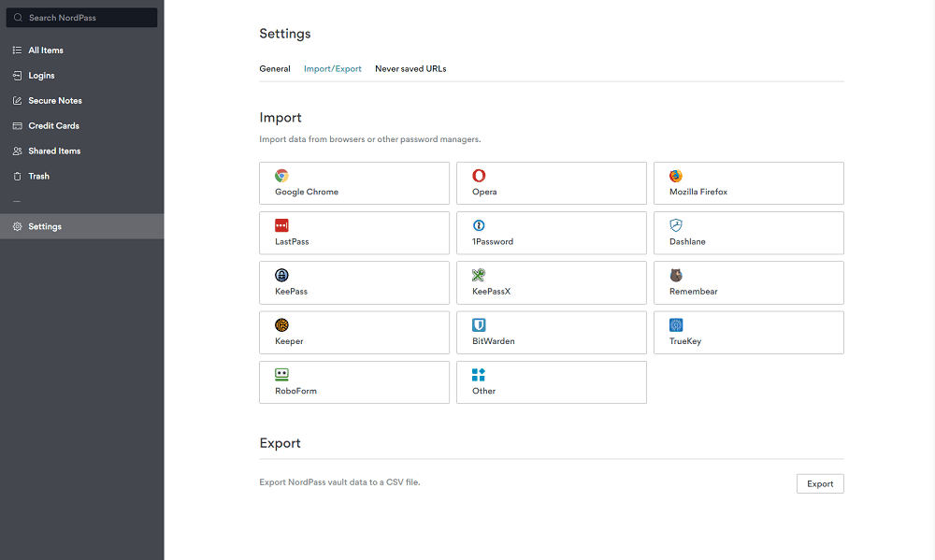Click the Settings page title

click(x=285, y=34)
